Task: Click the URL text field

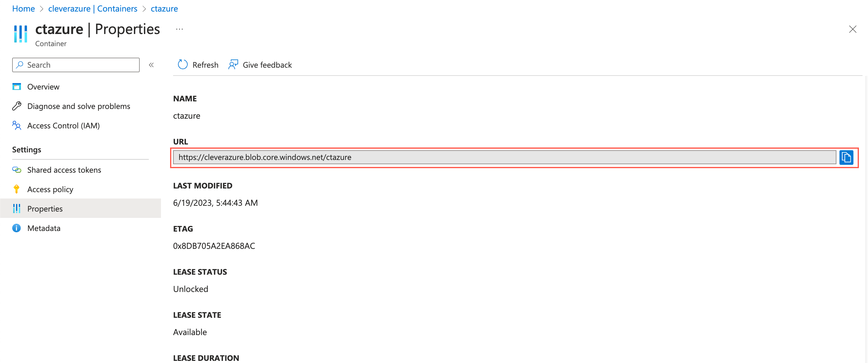Action: 504,157
